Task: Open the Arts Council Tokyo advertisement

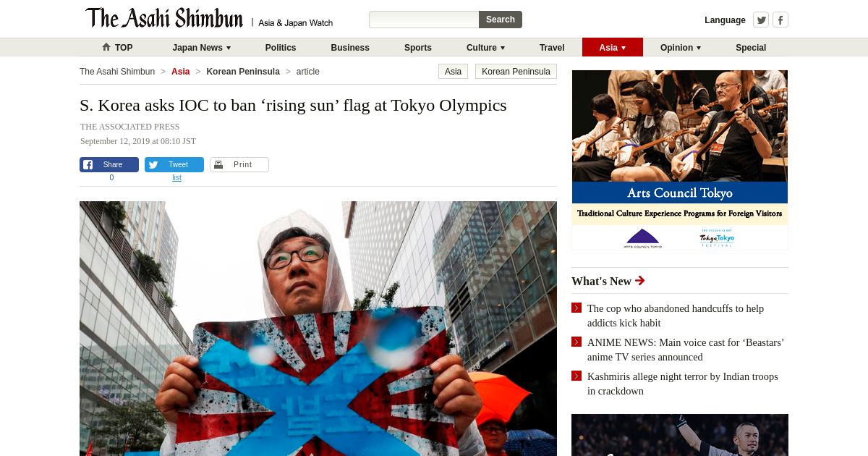Action: [680, 160]
